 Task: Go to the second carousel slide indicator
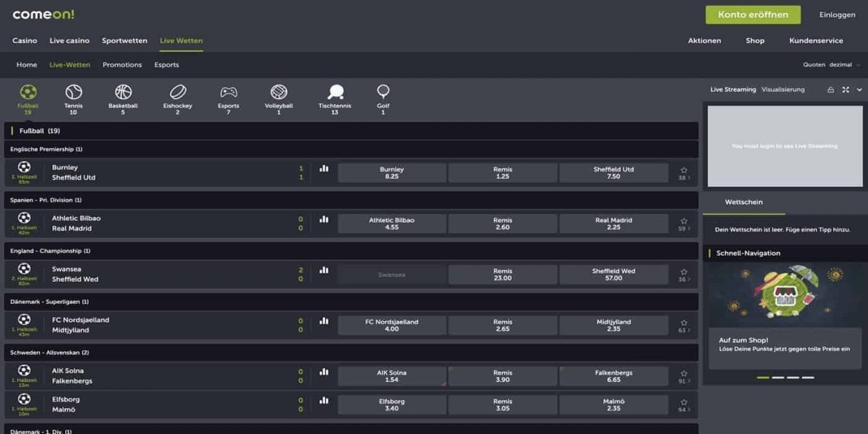coord(778,378)
